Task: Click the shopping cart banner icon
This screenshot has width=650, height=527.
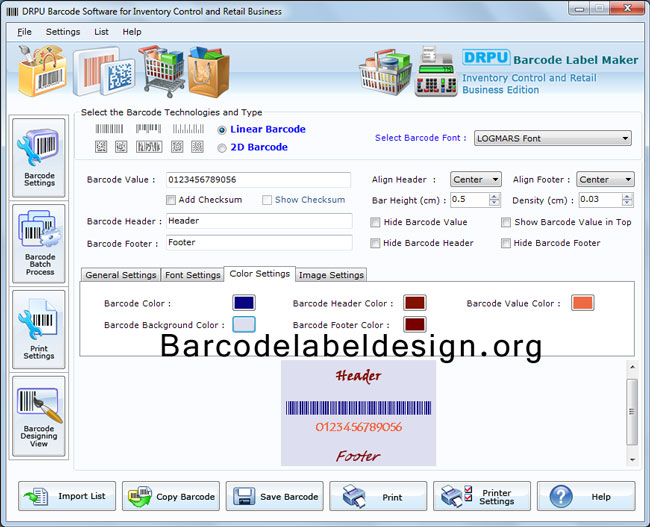Action: click(162, 70)
